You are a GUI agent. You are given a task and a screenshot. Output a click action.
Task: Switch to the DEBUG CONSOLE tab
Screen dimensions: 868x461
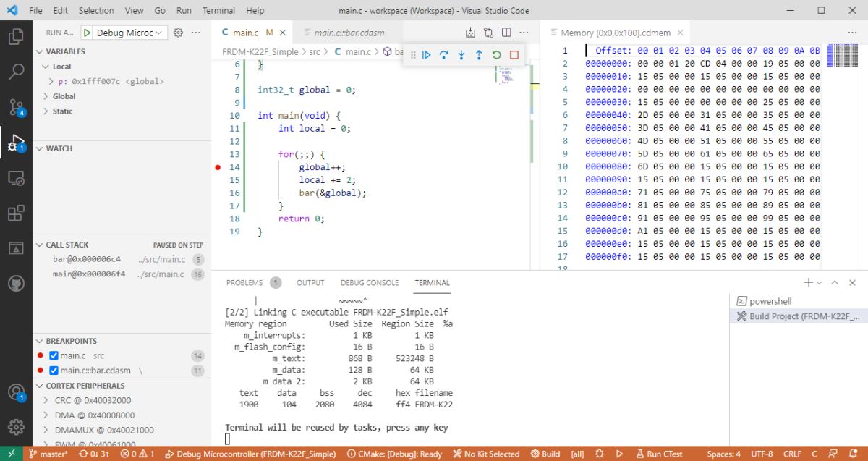point(370,282)
